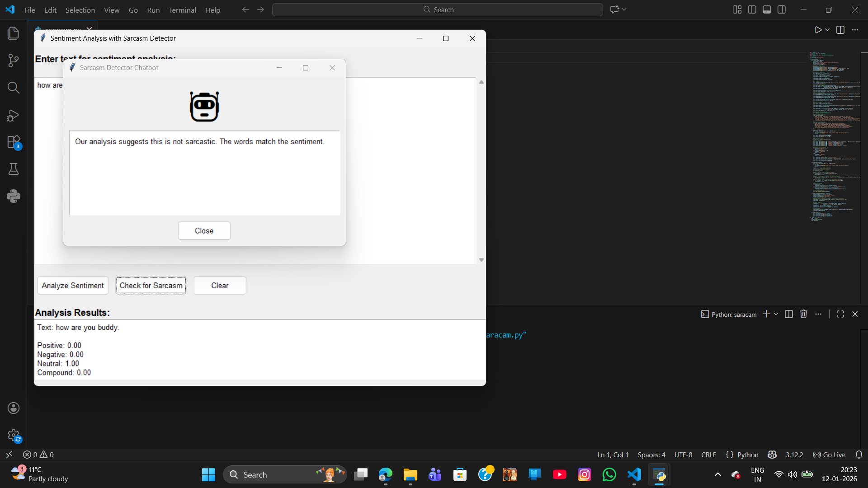Open the Source Control view
Viewport: 868px width, 488px height.
pyautogui.click(x=13, y=60)
